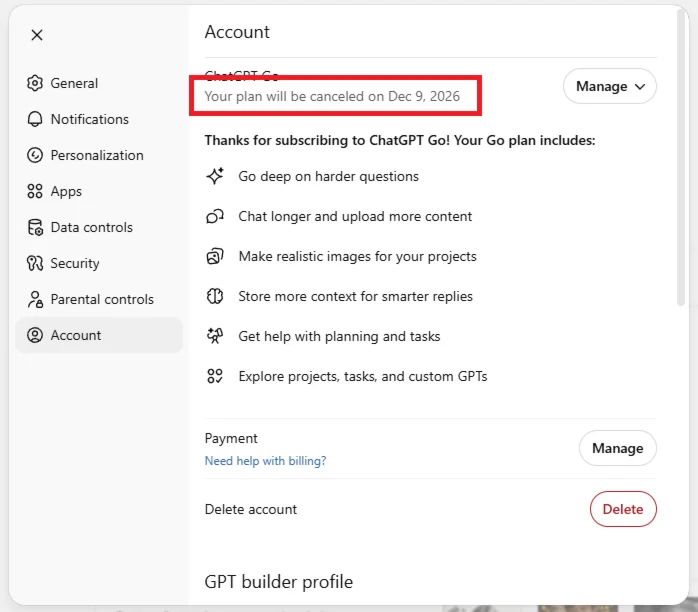Click the Apps grid icon
Screen dimensions: 698x612
pyautogui.click(x=35, y=191)
